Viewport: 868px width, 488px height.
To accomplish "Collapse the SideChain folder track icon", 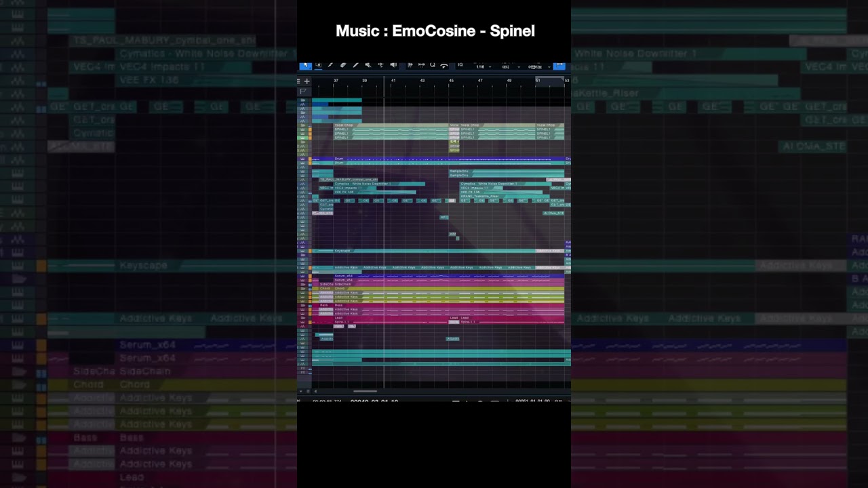I will coord(302,284).
